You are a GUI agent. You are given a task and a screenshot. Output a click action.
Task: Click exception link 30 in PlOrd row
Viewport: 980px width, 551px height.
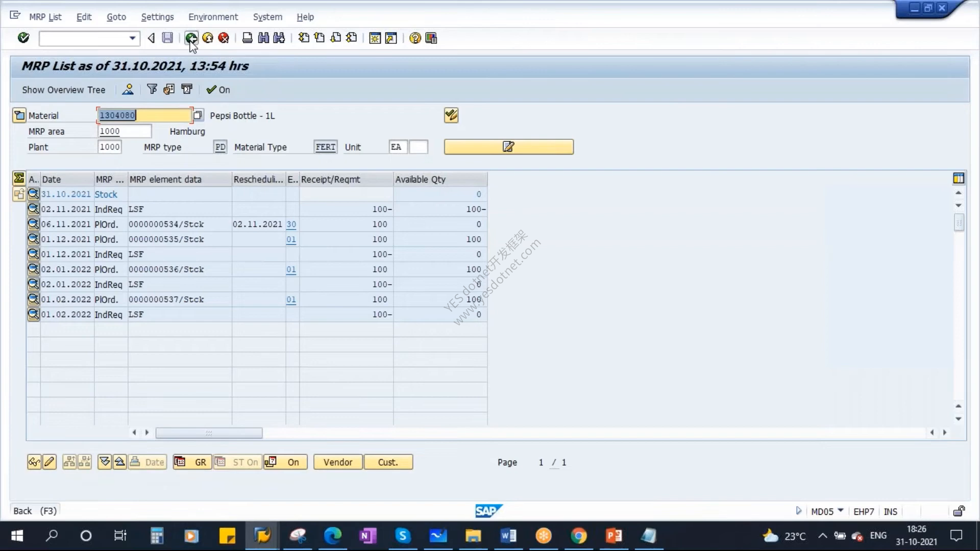pyautogui.click(x=291, y=224)
